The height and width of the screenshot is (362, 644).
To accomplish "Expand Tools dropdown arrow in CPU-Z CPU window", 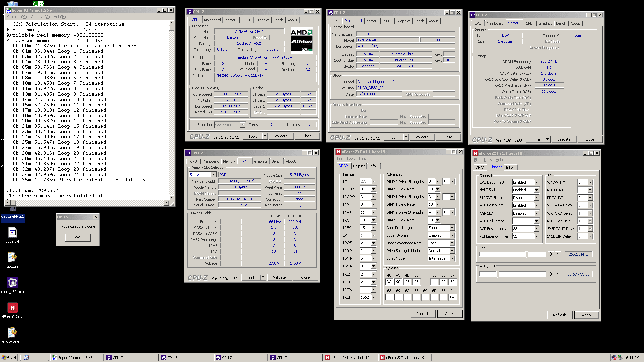I will coord(265,136).
